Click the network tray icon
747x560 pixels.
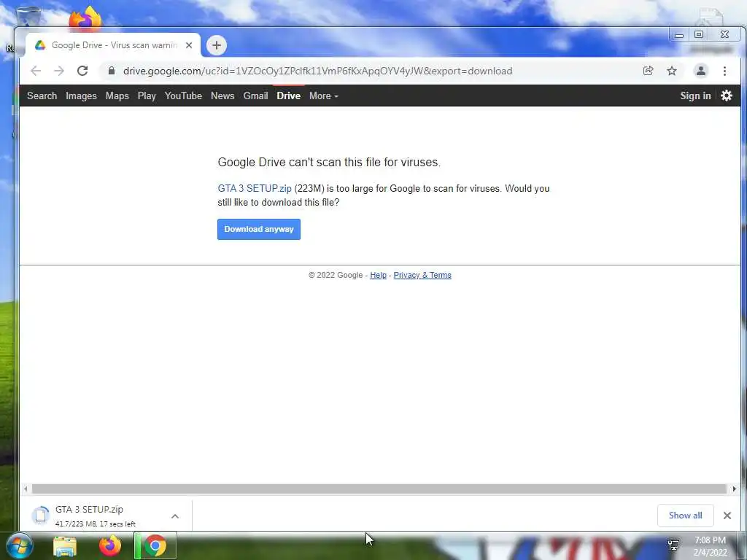(673, 545)
